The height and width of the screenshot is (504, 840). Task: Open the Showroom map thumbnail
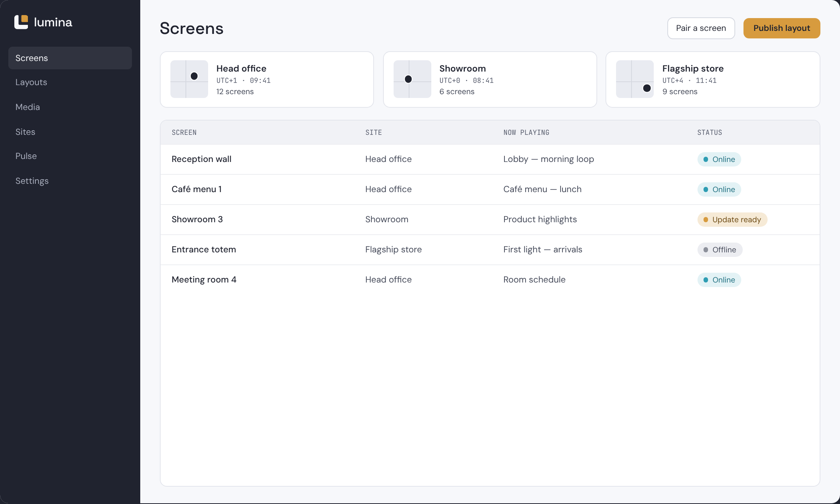tap(412, 79)
